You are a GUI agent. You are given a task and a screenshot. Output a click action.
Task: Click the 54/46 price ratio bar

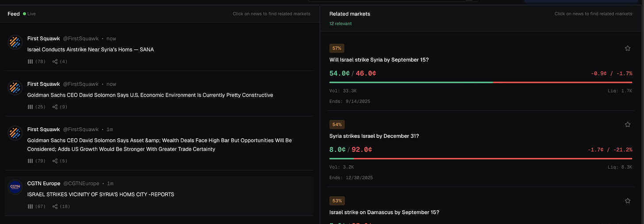[x=481, y=82]
